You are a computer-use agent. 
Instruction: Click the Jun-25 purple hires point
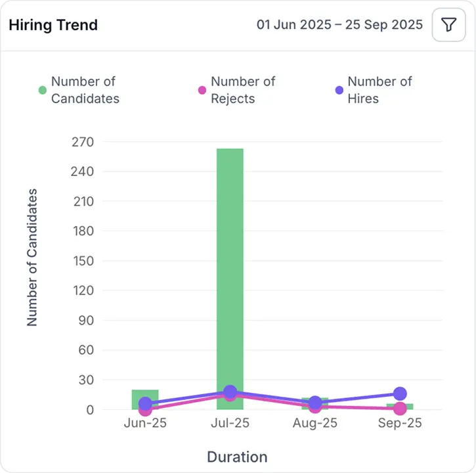pos(145,403)
